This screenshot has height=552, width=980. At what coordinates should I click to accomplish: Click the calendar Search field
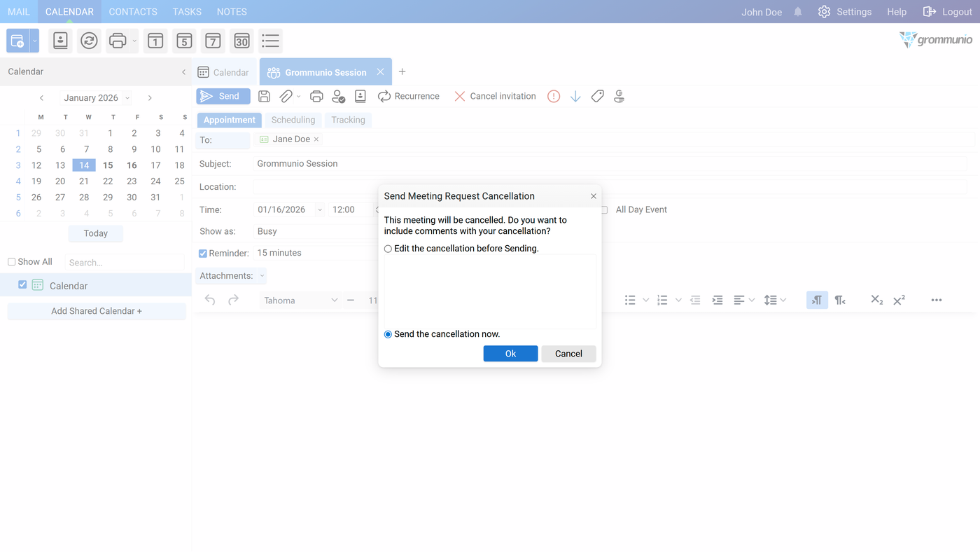tap(125, 263)
